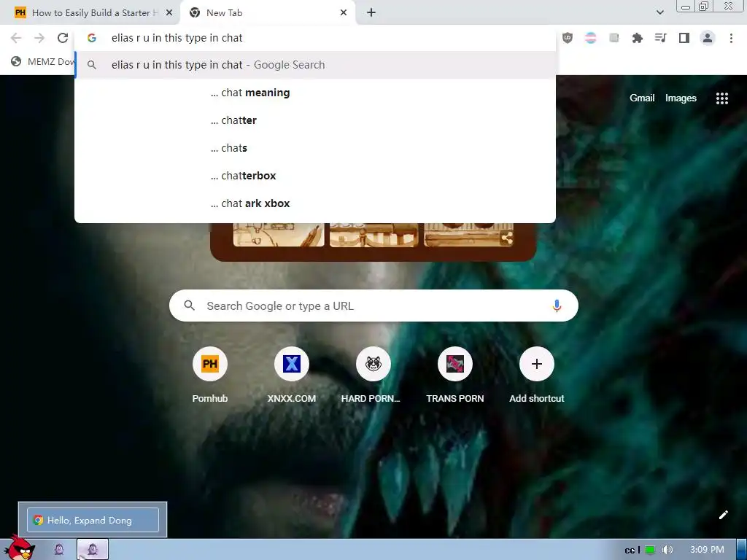The height and width of the screenshot is (560, 747).
Task: Close the New Tab tab
Action: [x=344, y=13]
